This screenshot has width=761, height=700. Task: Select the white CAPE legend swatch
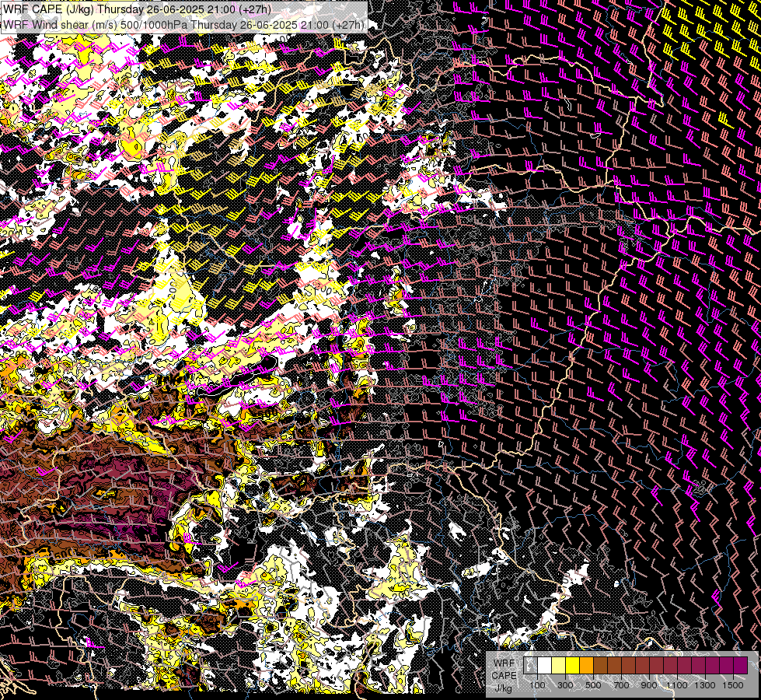545,666
